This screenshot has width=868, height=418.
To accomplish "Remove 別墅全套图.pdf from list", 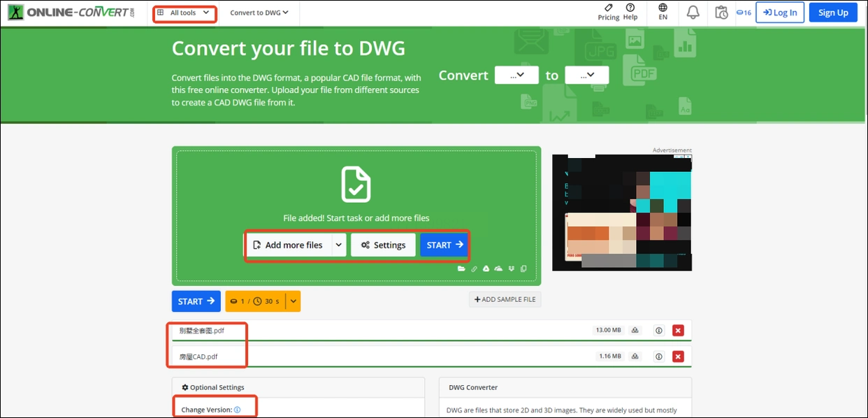I will point(678,330).
